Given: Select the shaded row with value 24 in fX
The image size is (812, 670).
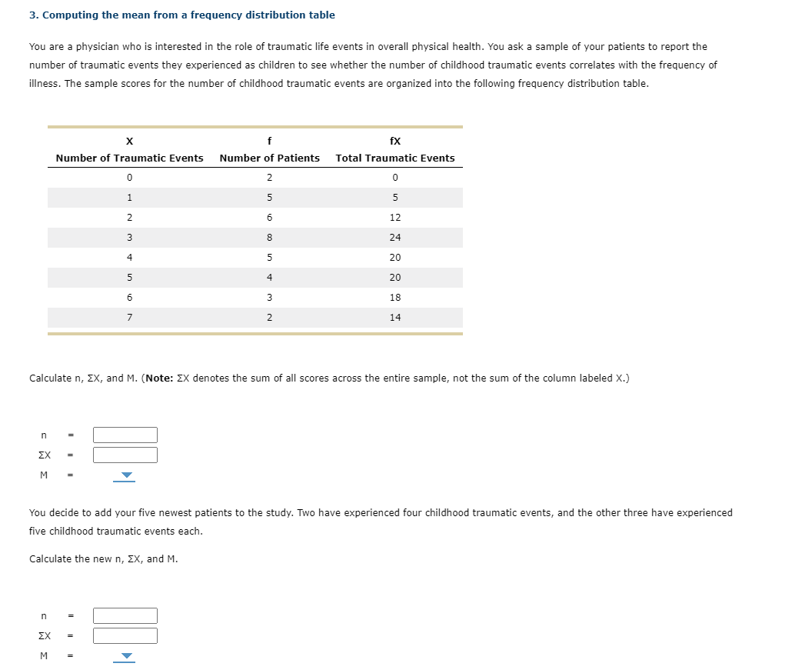Looking at the screenshot, I should click(254, 237).
